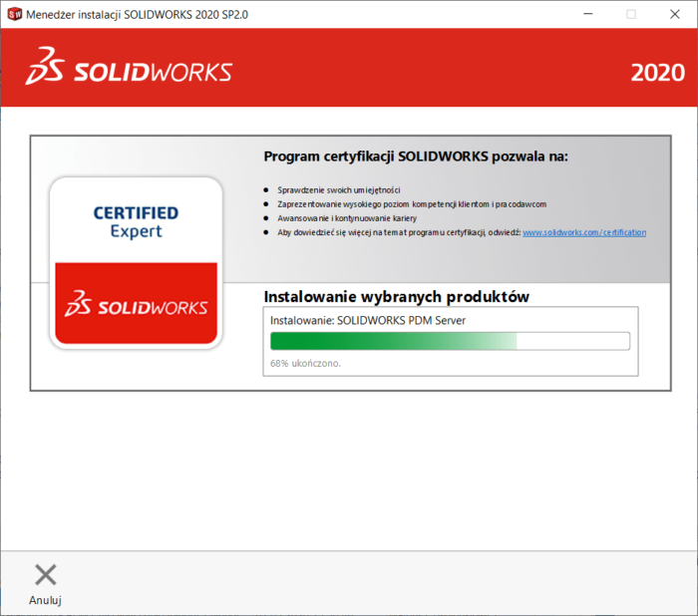
Task: Click the 'Zaprezentowanie wysokiego poziom kompetencji' bullet
Action: point(412,204)
